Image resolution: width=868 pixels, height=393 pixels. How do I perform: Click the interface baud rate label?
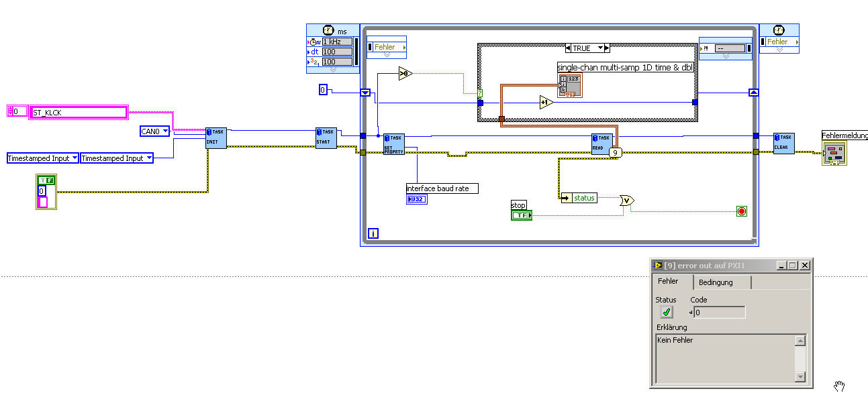(442, 188)
